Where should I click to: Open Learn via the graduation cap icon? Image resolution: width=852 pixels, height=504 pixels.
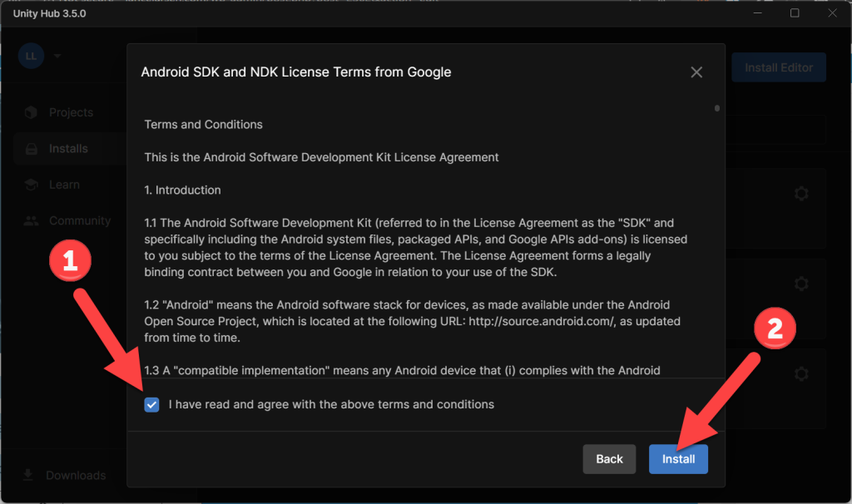pos(31,185)
